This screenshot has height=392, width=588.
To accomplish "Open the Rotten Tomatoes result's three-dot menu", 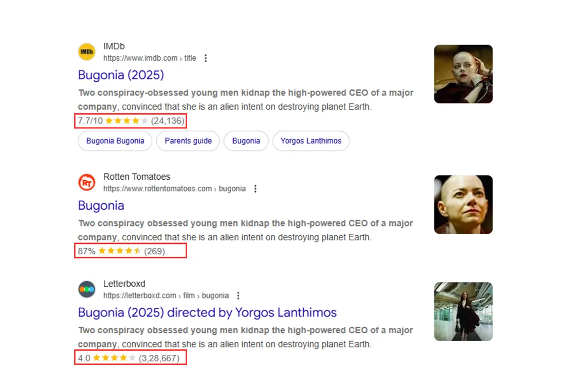I will (x=255, y=189).
